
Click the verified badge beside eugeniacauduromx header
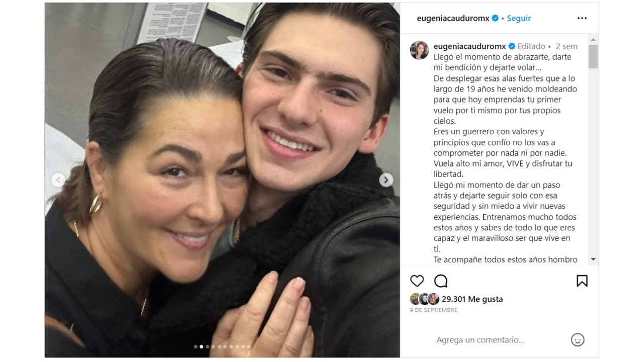[x=495, y=18]
